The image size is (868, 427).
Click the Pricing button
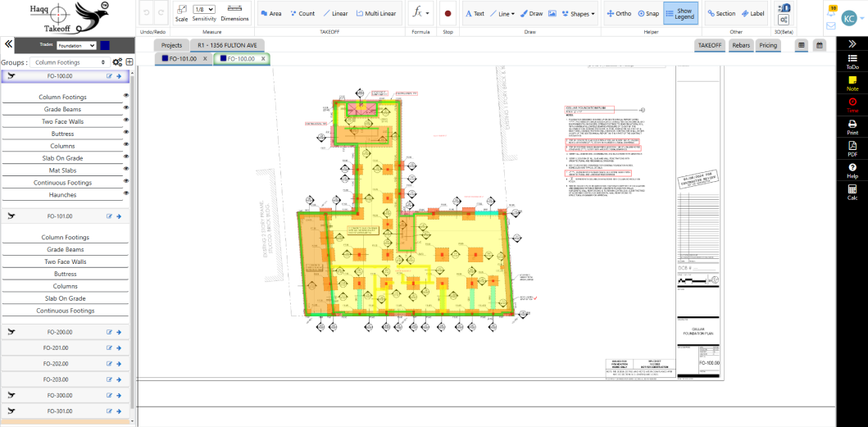coord(768,45)
